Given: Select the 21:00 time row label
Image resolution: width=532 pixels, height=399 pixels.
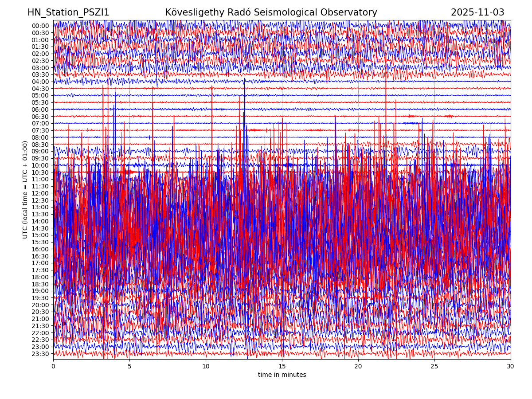Looking at the screenshot, I should click(40, 319).
